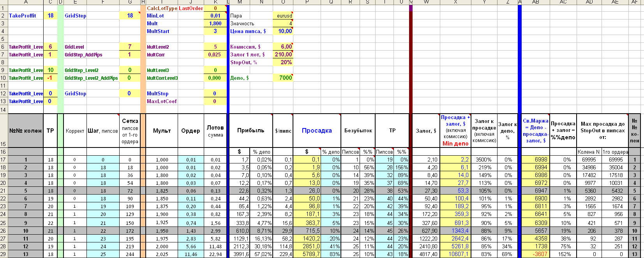
Task: Select the Mult value 1,800
Action: pyautogui.click(x=215, y=23)
